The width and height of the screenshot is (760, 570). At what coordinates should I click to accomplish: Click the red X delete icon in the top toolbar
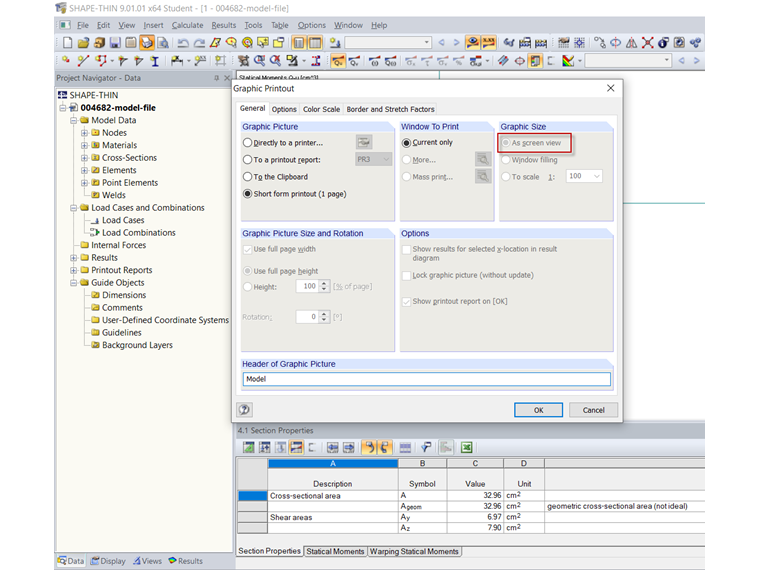[647, 43]
